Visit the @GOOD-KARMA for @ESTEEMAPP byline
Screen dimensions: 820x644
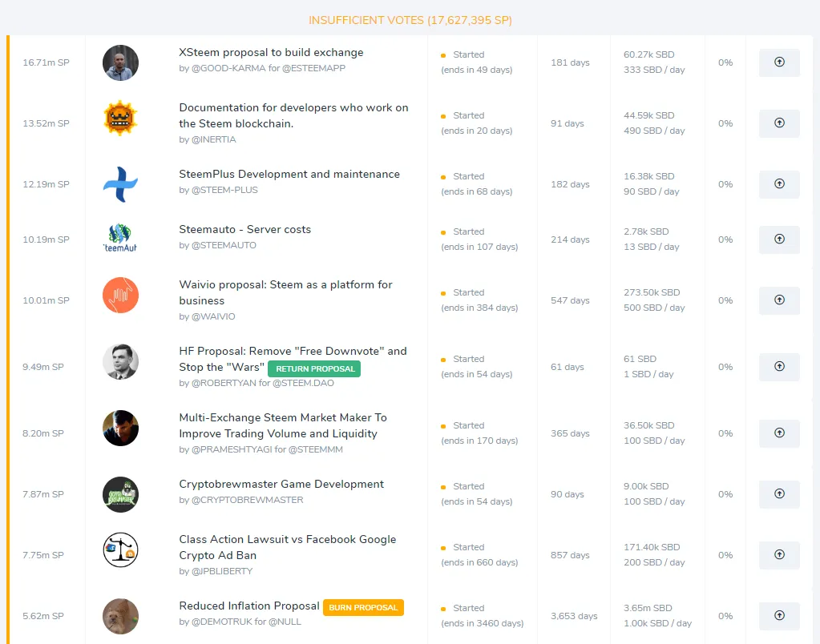coord(262,68)
